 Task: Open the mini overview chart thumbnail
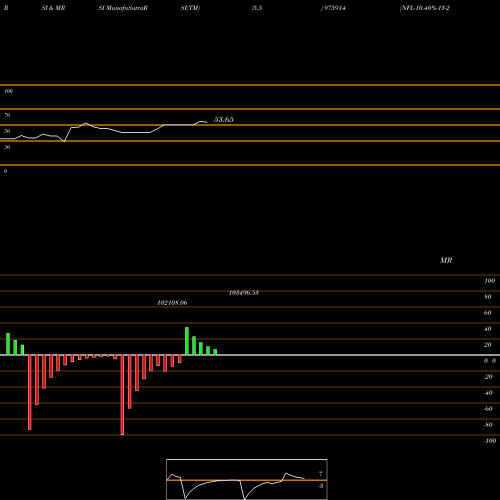(x=247, y=479)
